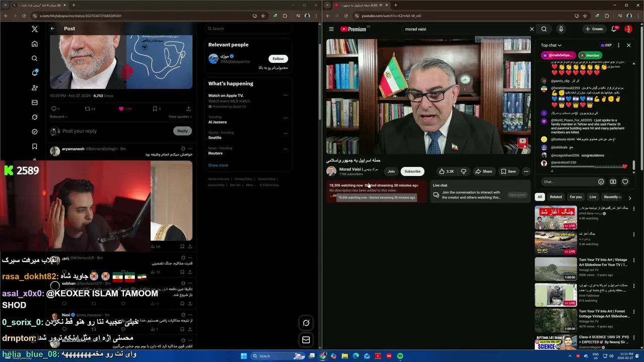Follow the Mojtabapacino account
The height and width of the screenshot is (362, 644).
(x=278, y=58)
